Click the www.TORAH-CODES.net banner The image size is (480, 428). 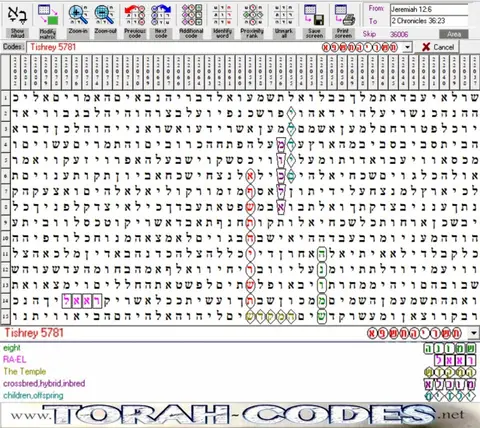(240, 415)
